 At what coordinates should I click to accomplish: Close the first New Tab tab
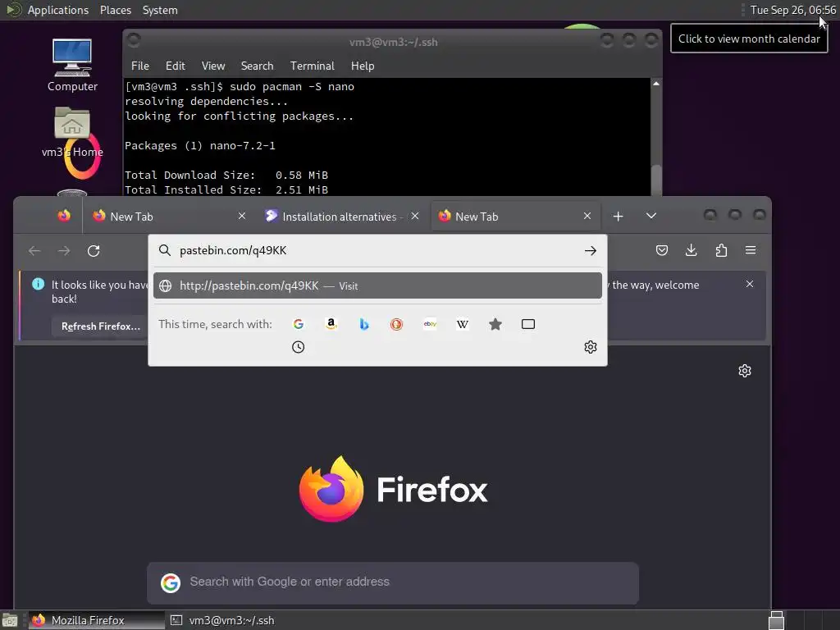[x=242, y=216]
